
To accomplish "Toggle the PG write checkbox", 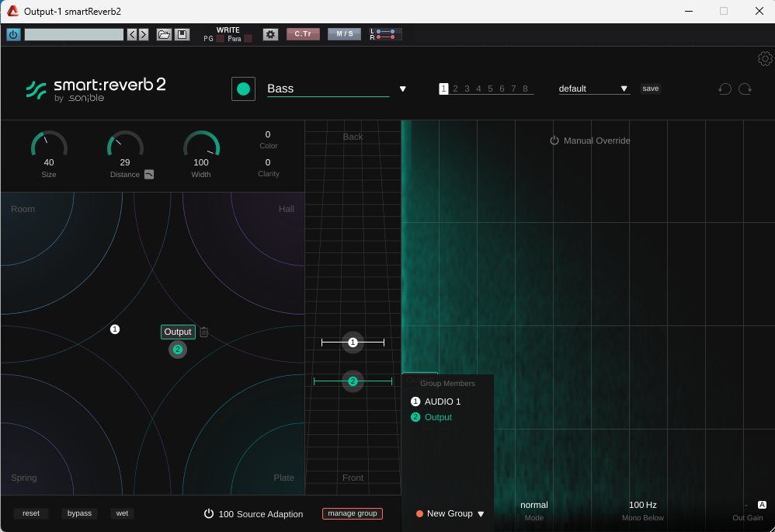I will pos(221,39).
